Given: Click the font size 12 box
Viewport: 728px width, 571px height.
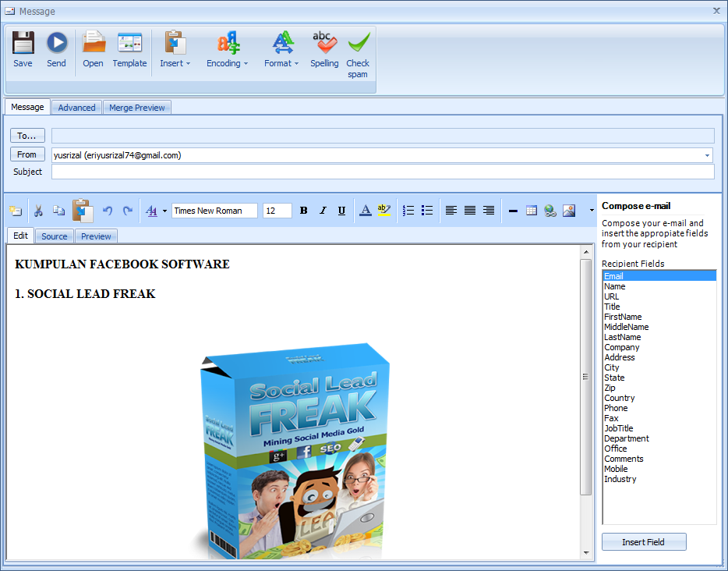Looking at the screenshot, I should pyautogui.click(x=277, y=211).
